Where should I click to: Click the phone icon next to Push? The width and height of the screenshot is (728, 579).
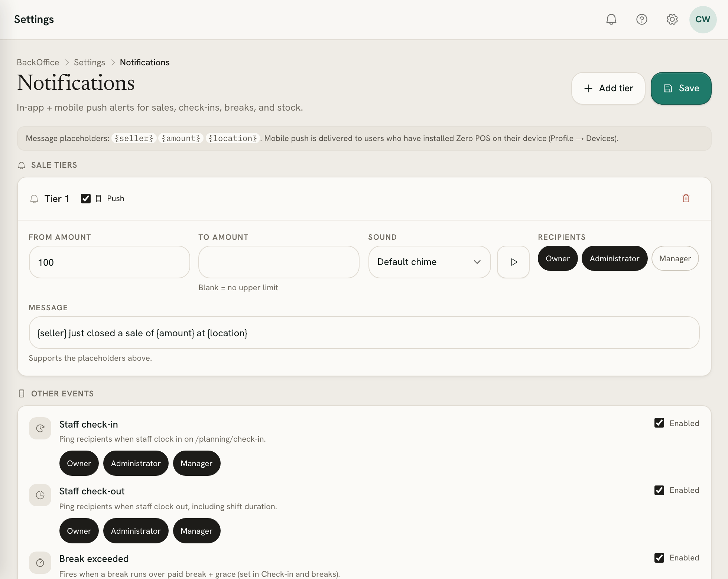pos(98,199)
